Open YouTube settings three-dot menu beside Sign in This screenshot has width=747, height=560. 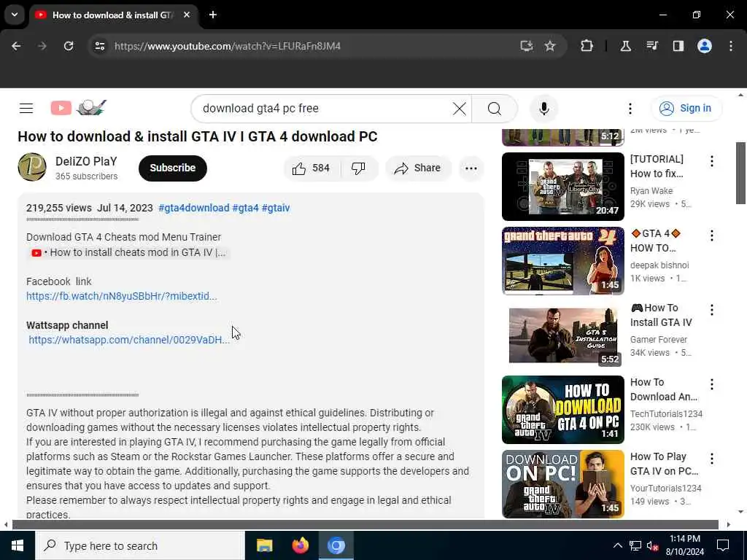click(x=630, y=109)
